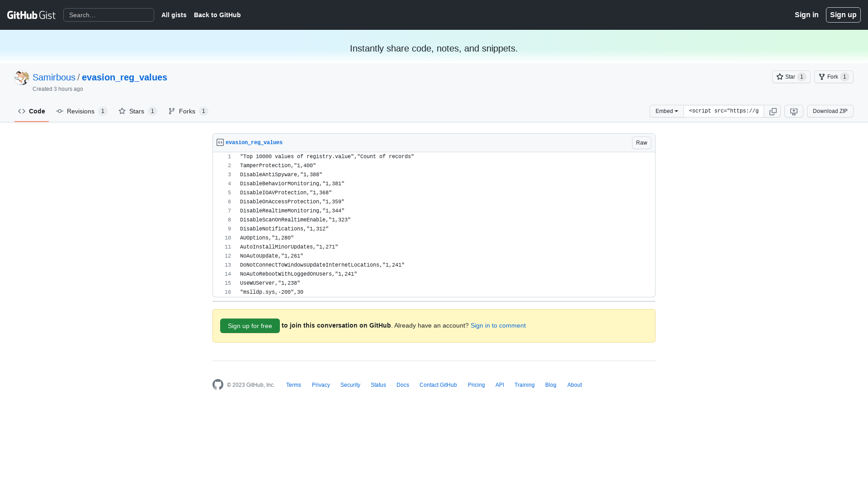868x488 pixels.
Task: Open All gists page
Action: pyautogui.click(x=174, y=15)
